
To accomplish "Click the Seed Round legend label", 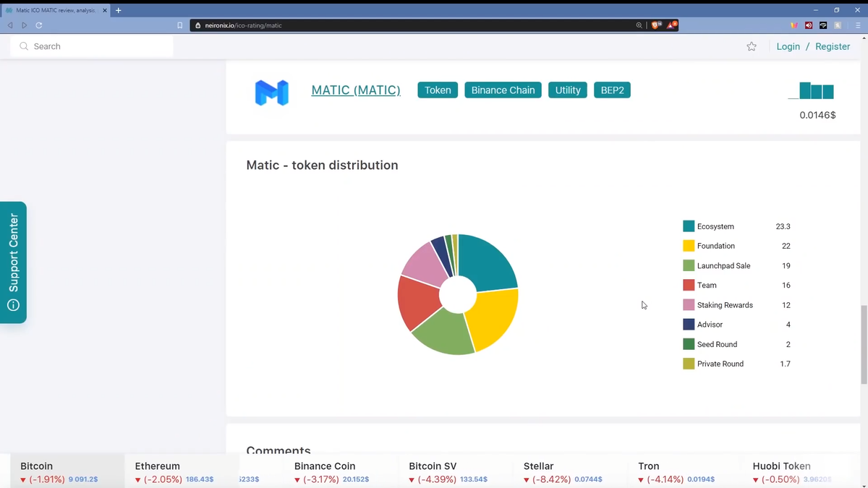I will click(x=718, y=344).
